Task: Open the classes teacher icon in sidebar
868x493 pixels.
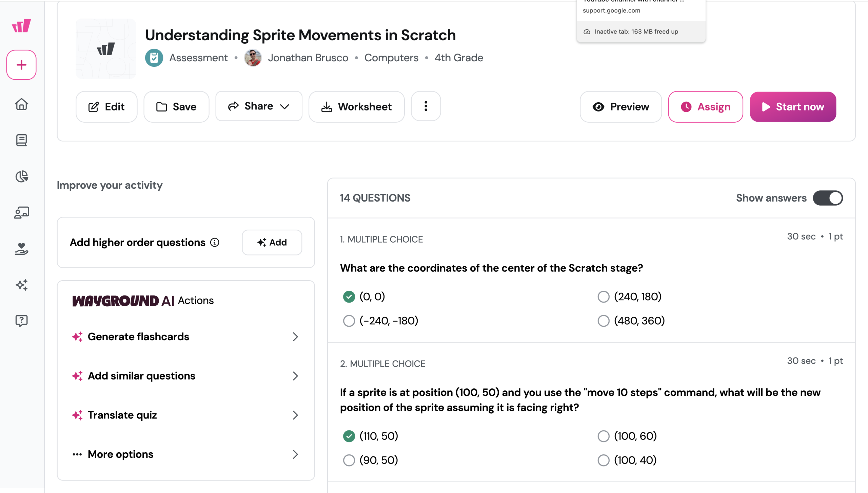Action: (x=21, y=212)
